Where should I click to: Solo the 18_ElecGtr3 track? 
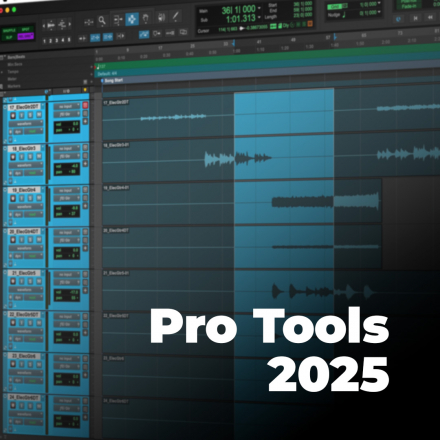[30, 157]
